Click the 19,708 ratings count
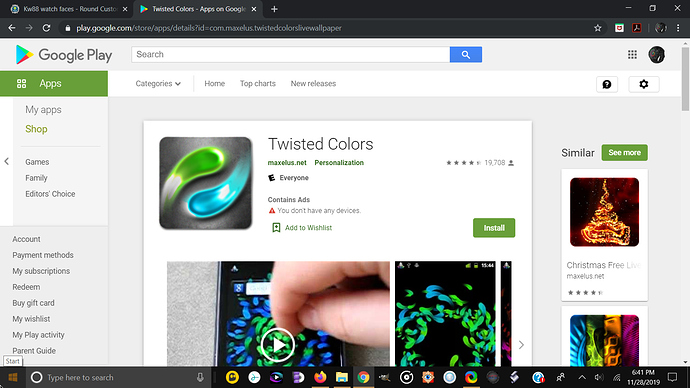Viewport: 690px width, 388px height. pyautogui.click(x=495, y=163)
